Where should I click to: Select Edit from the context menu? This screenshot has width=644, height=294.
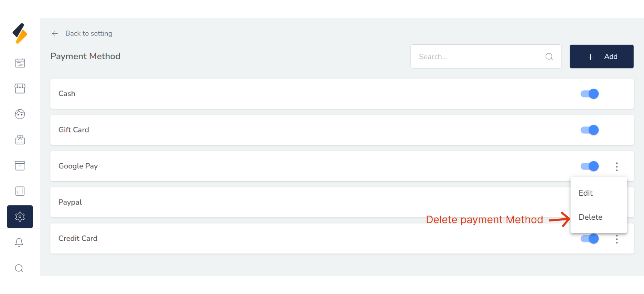pyautogui.click(x=586, y=193)
